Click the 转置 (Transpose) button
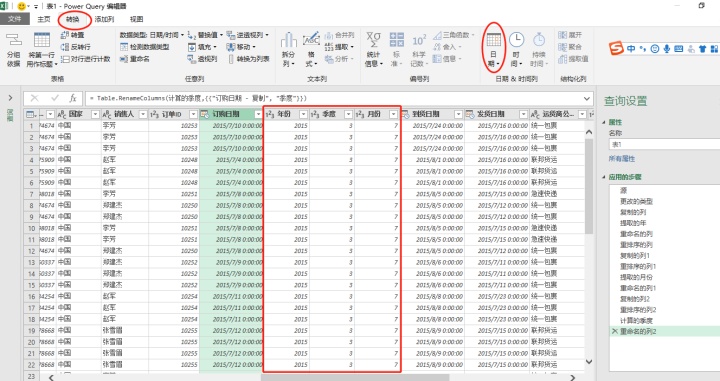Screen dimensions: 720x381 [73, 35]
